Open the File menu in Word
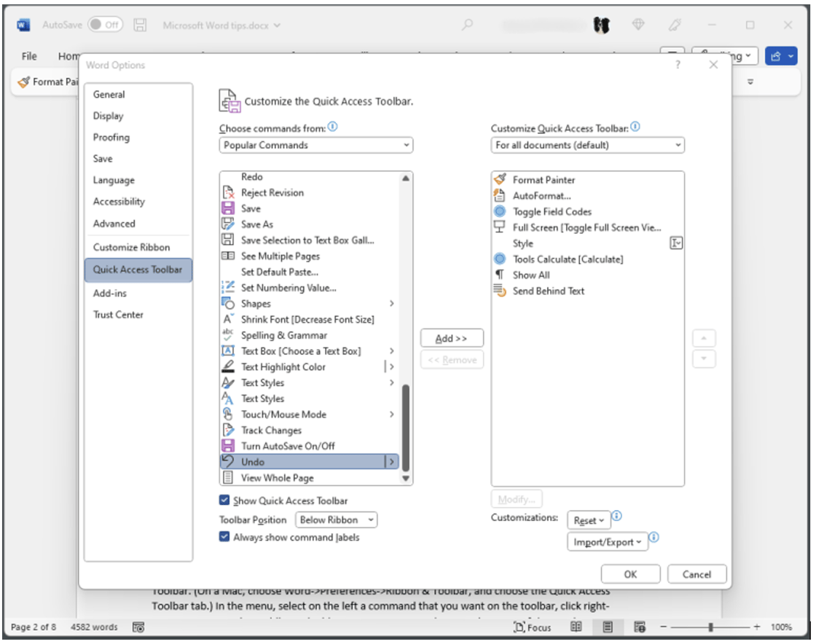This screenshot has height=644, width=813. click(29, 56)
